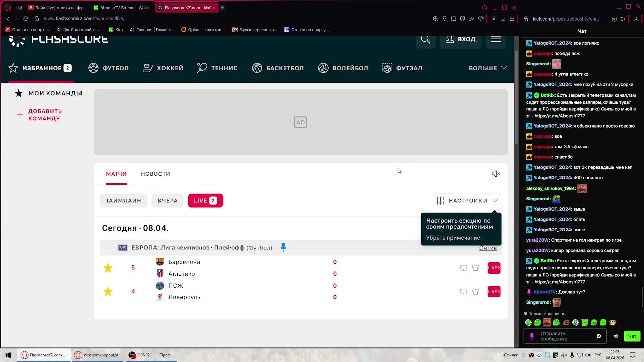The height and width of the screenshot is (362, 644).
Task: Select the LIVE 2 filter
Action: coord(205,201)
